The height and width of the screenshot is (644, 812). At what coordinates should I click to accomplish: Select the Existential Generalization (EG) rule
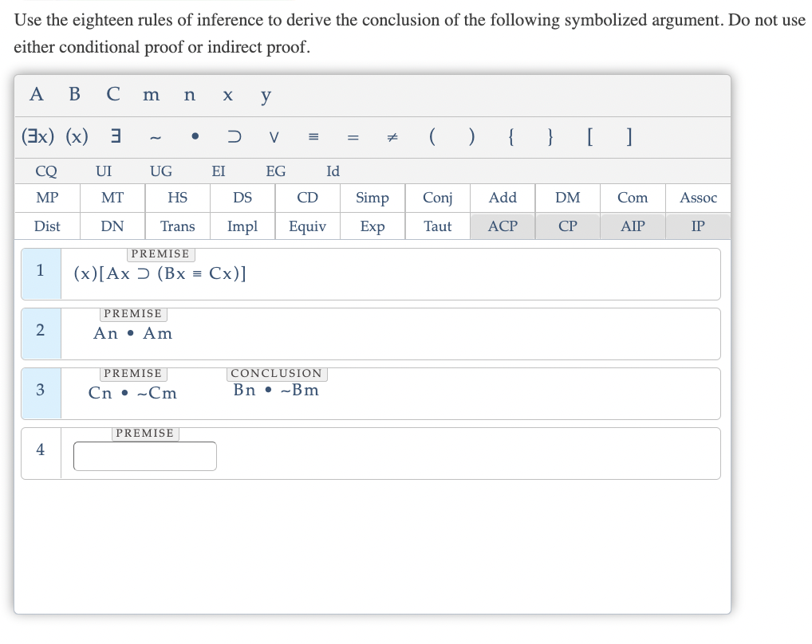[276, 171]
